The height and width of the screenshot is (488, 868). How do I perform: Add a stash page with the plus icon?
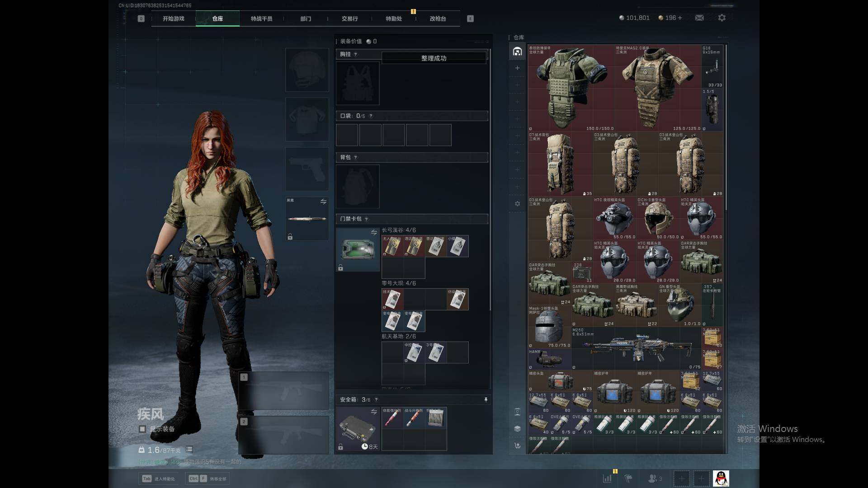[x=517, y=68]
